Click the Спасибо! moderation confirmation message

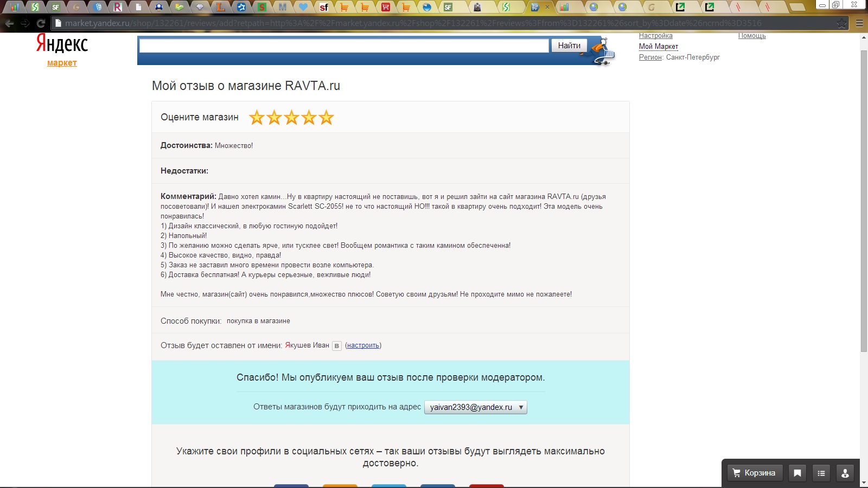[x=391, y=377]
